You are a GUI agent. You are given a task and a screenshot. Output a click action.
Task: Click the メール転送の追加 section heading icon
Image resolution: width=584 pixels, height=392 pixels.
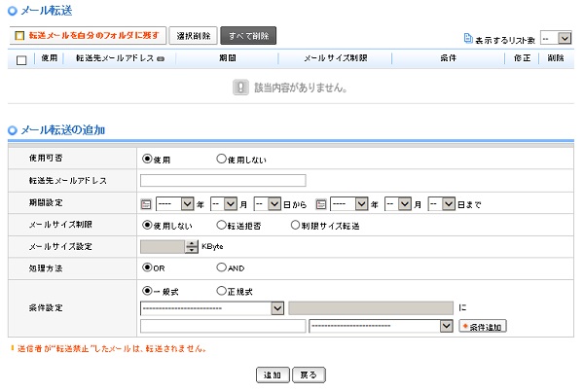click(x=12, y=129)
